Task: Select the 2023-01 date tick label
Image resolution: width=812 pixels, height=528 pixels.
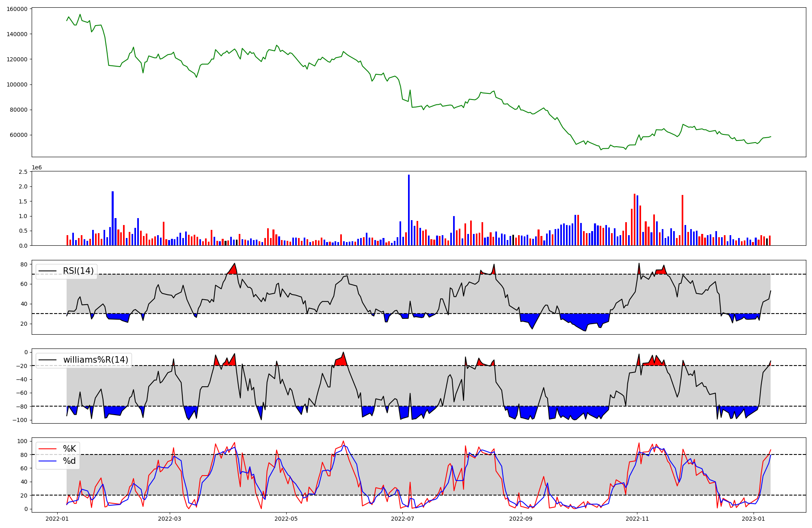Action: (754, 519)
